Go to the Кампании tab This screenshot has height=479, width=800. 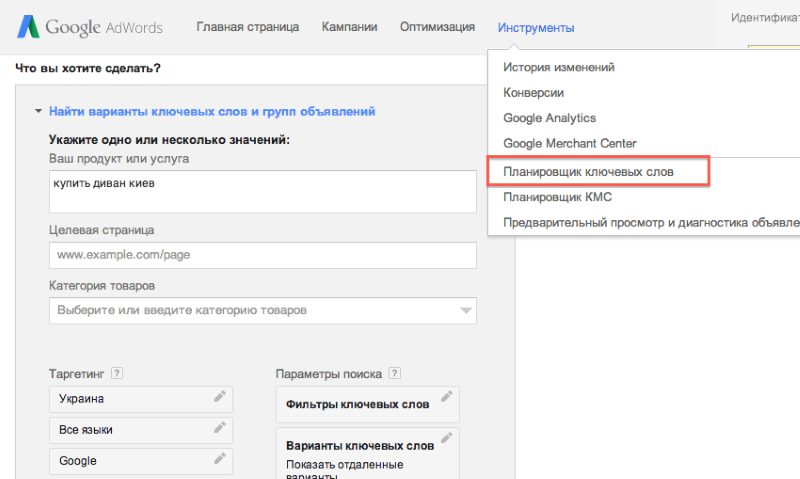click(349, 27)
